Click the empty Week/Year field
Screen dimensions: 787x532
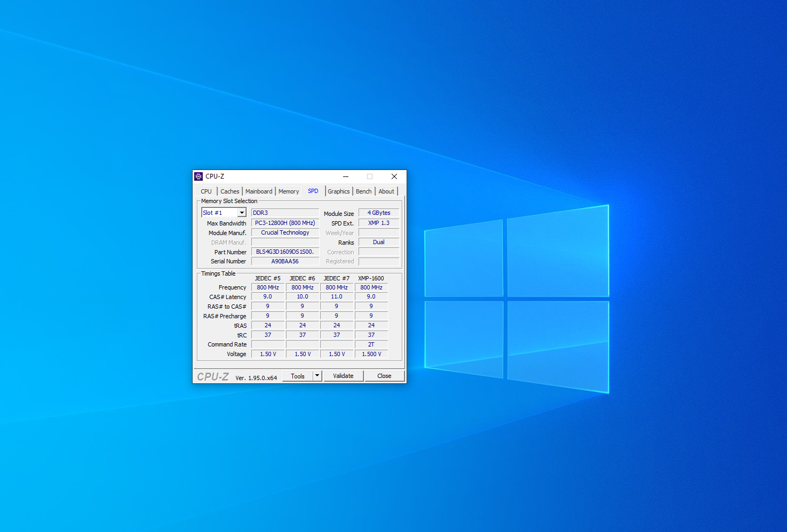point(379,232)
